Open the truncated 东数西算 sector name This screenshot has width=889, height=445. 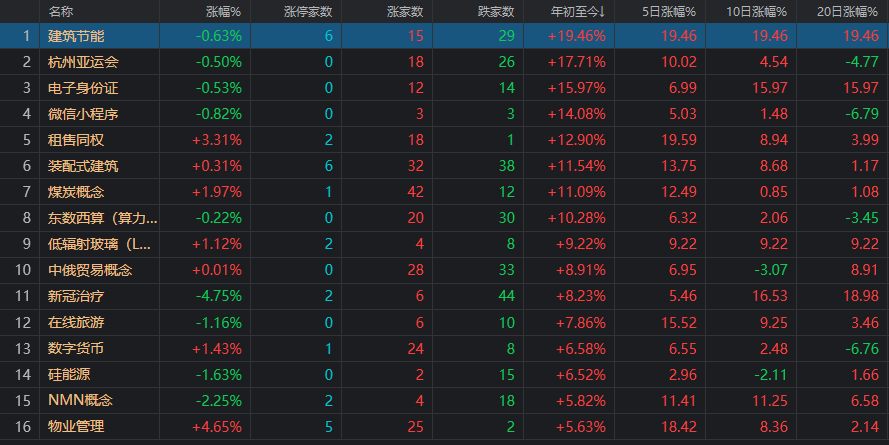[103, 218]
